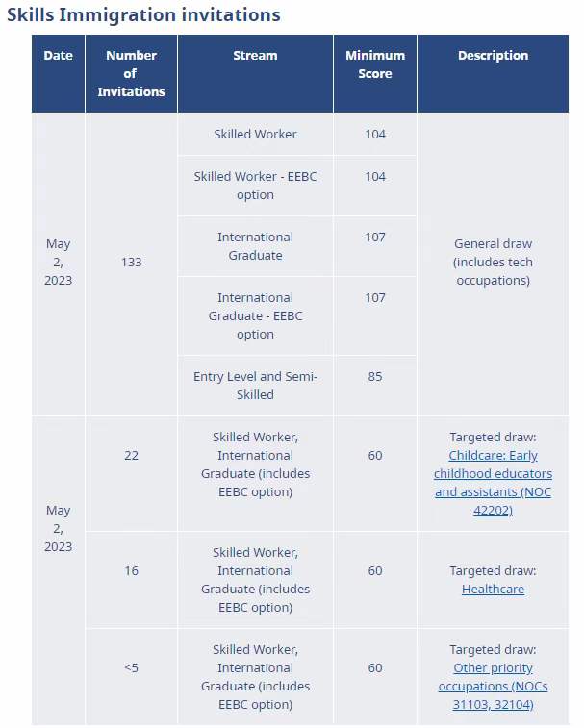Click the Description column header
The image size is (584, 728).
click(493, 73)
